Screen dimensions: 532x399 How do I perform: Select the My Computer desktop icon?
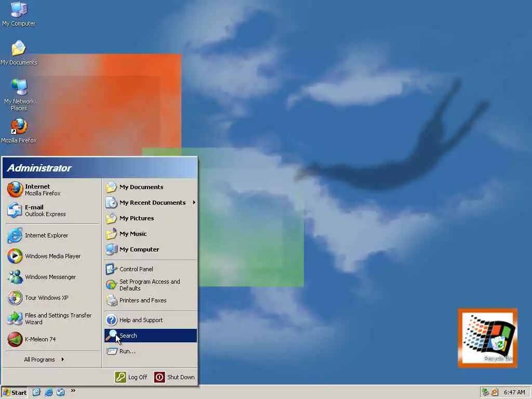(19, 14)
